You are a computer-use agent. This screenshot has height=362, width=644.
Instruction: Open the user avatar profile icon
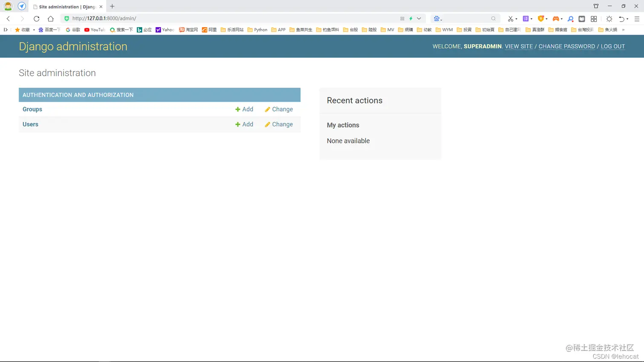[x=8, y=6]
